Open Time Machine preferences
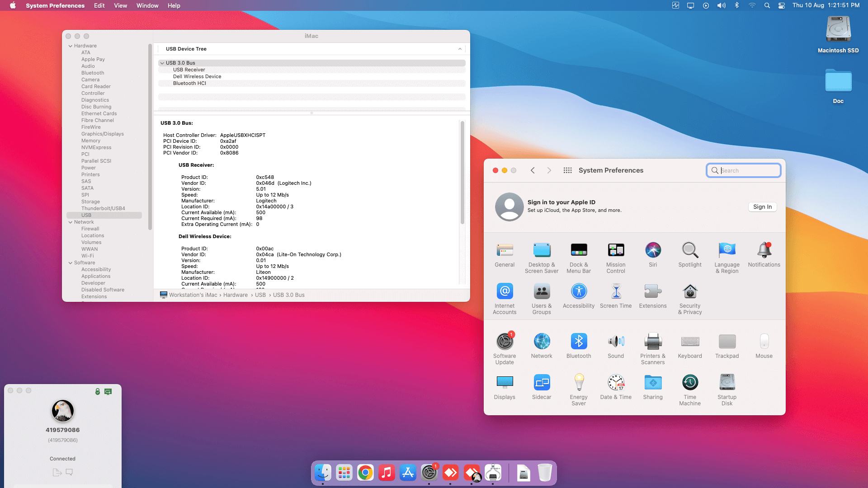Image resolution: width=868 pixels, height=488 pixels. (690, 390)
